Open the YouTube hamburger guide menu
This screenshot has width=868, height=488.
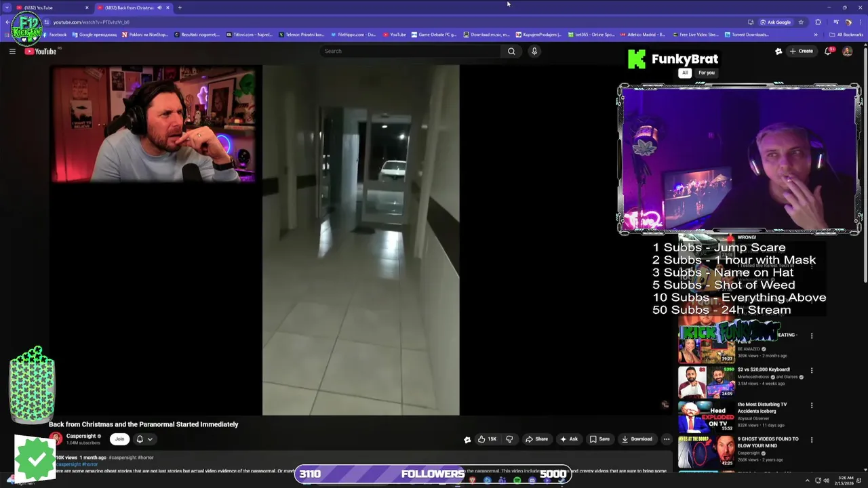click(12, 51)
